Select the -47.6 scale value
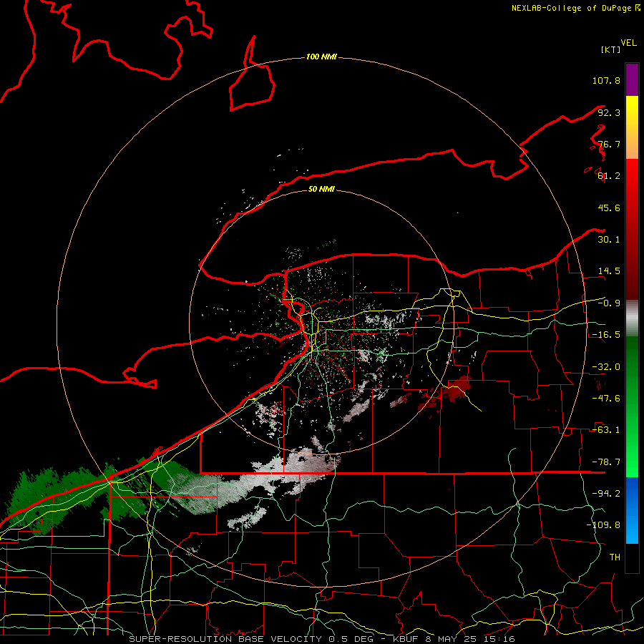The height and width of the screenshot is (644, 644). (x=606, y=399)
